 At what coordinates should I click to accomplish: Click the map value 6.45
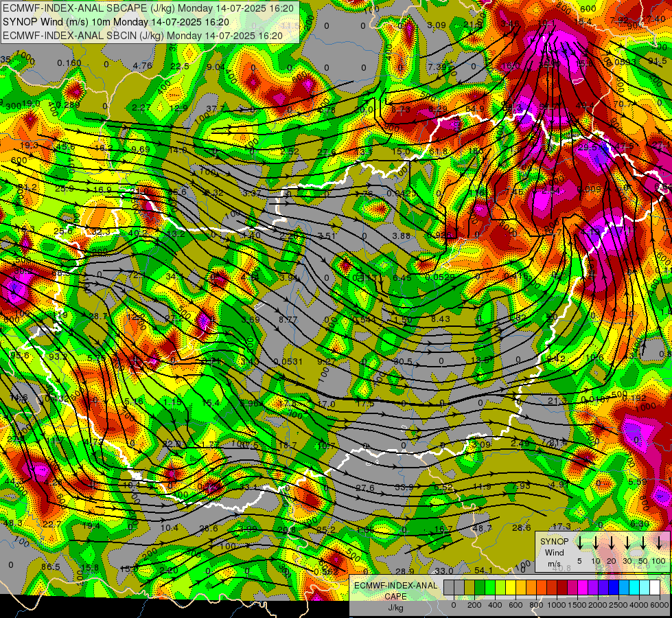coord(402,277)
